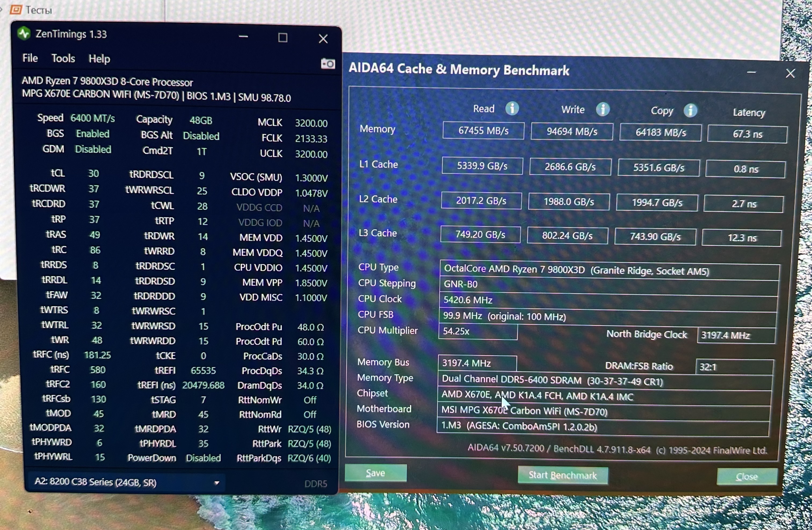Screen dimensions: 812x530
Task: Click the Save button
Action: pos(375,473)
